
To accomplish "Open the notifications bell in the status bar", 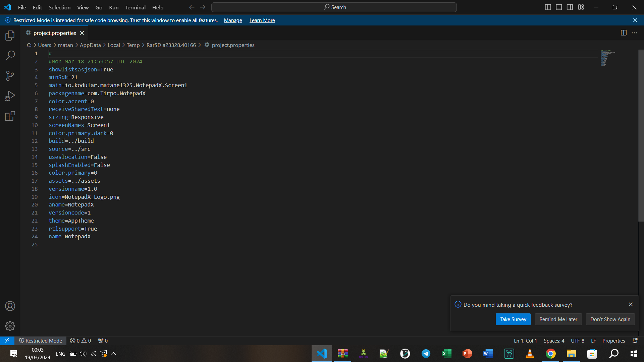I will tap(635, 341).
